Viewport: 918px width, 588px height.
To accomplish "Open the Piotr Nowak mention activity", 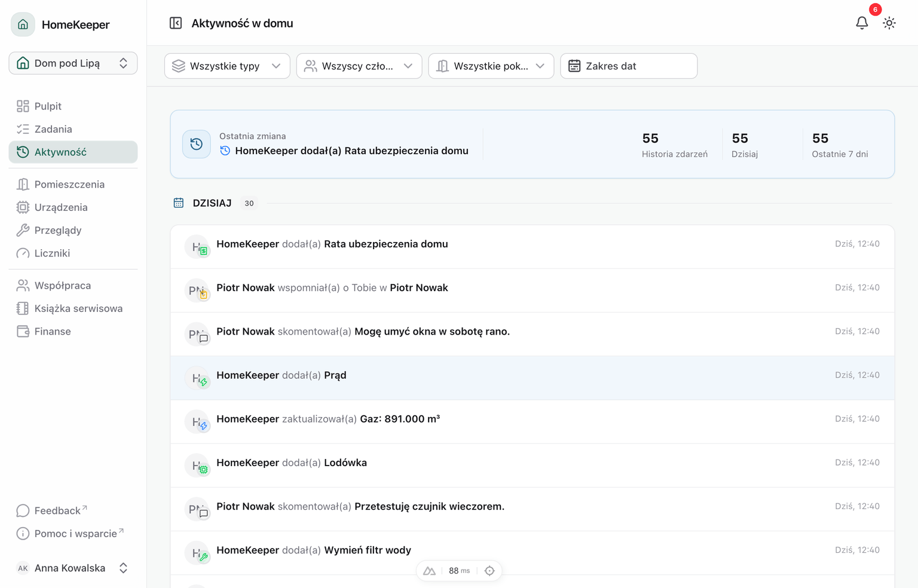I will 533,290.
